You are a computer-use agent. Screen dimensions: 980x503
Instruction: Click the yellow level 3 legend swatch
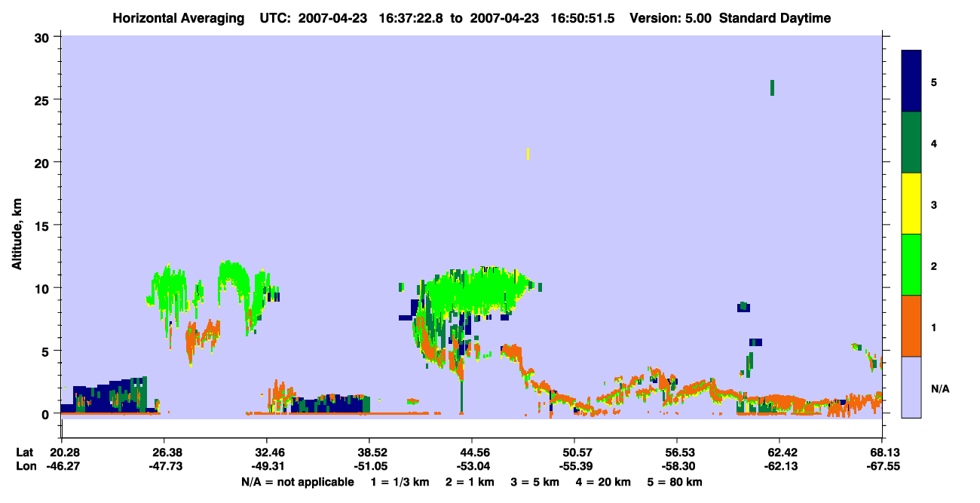point(911,204)
